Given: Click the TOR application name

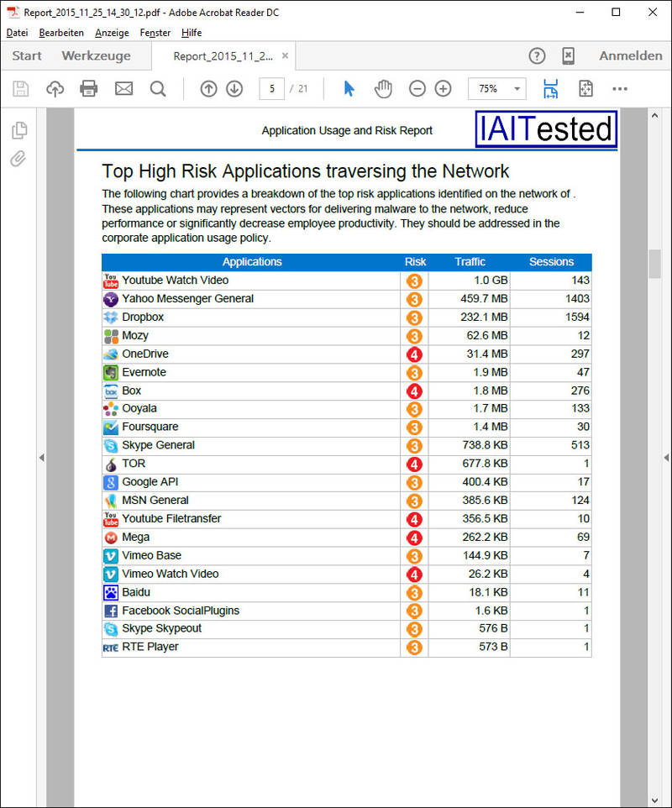Looking at the screenshot, I should [134, 464].
